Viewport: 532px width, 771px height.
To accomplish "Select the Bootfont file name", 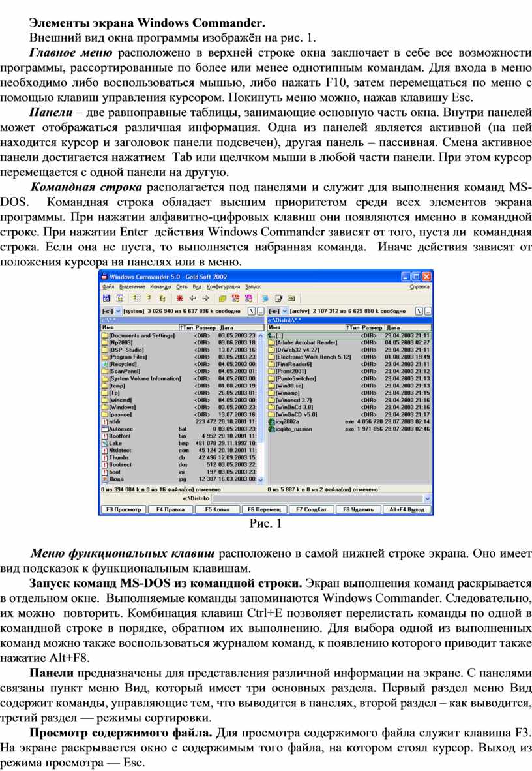I will (x=119, y=436).
